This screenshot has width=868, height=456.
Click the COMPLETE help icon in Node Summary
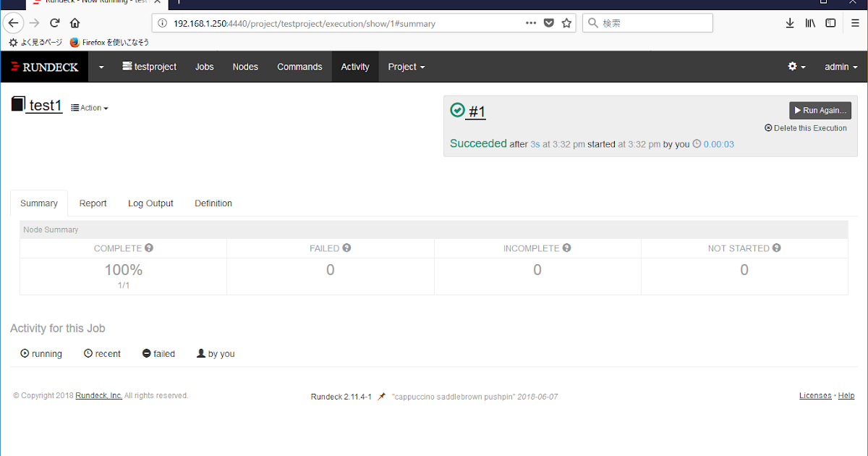[x=148, y=248]
